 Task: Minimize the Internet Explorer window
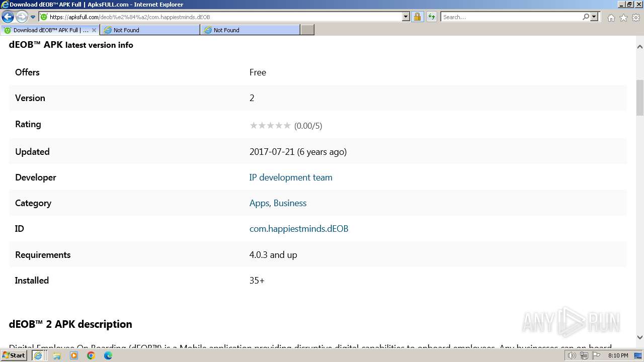pyautogui.click(x=621, y=5)
